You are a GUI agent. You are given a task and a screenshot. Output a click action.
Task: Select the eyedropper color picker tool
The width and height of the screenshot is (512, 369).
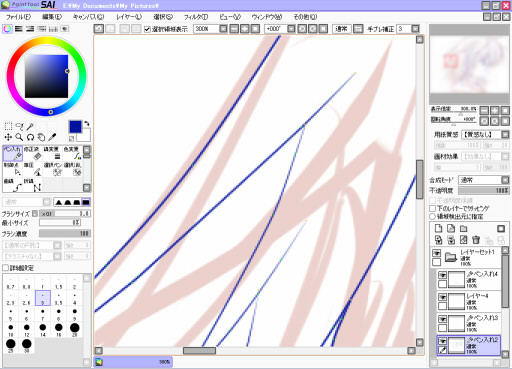coord(52,137)
